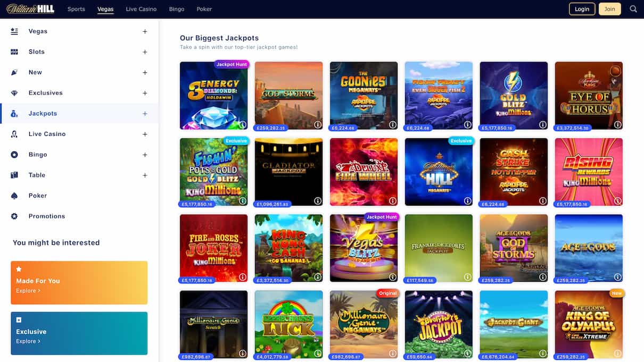Expand the New sidebar section
The width and height of the screenshot is (644, 362).
[x=145, y=72]
